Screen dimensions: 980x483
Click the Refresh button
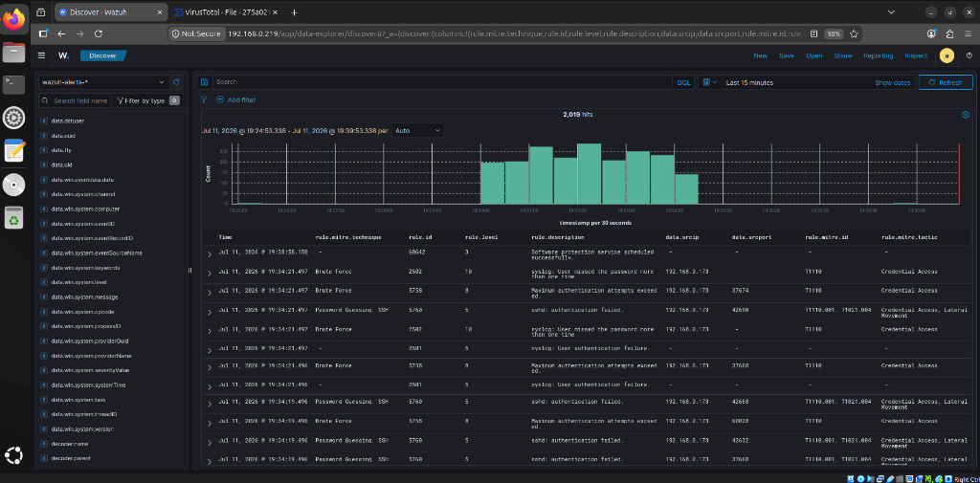(x=946, y=82)
